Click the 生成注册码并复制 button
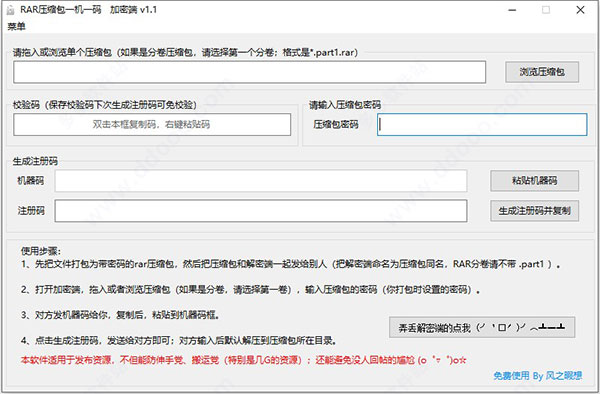 (x=535, y=211)
